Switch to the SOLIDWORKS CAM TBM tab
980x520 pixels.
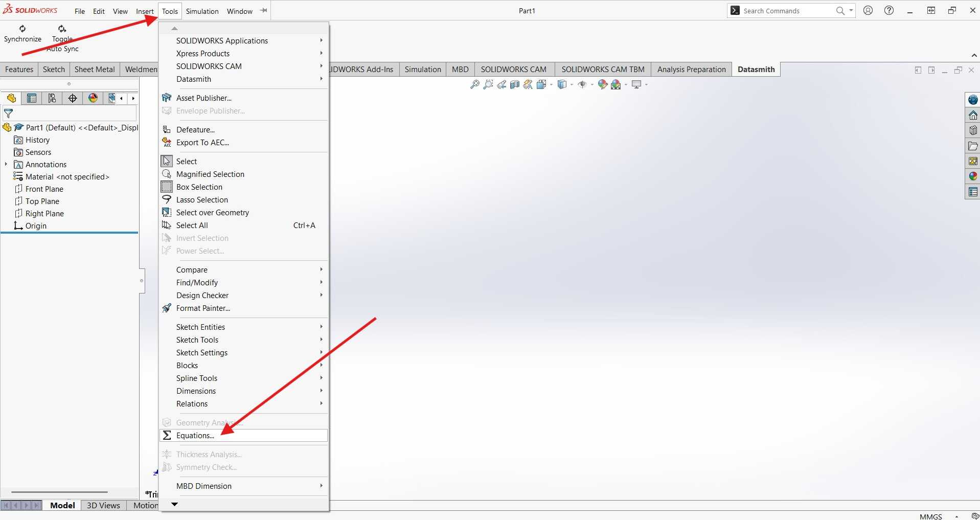click(603, 69)
